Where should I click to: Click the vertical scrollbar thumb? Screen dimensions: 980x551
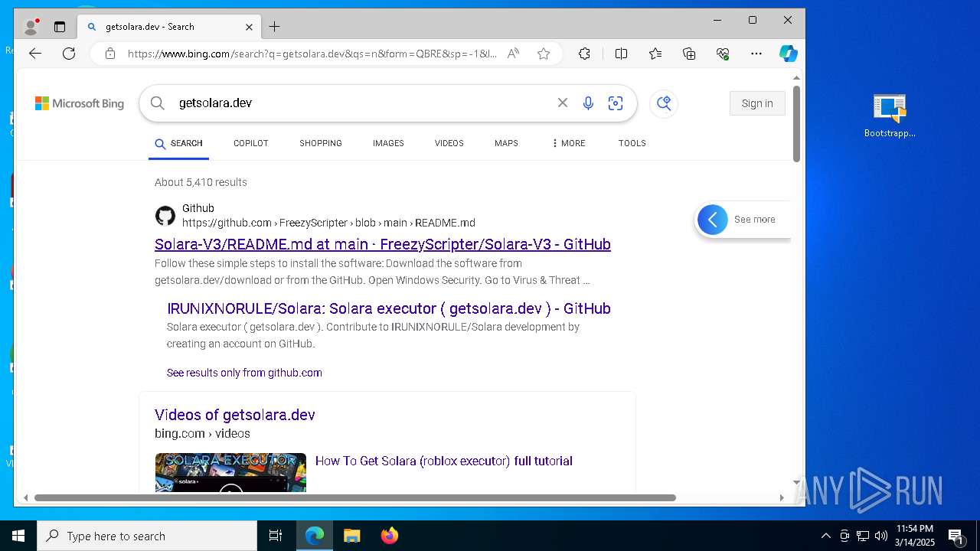pos(796,123)
